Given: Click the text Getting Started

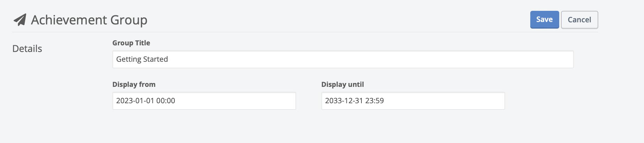Looking at the screenshot, I should [142, 59].
